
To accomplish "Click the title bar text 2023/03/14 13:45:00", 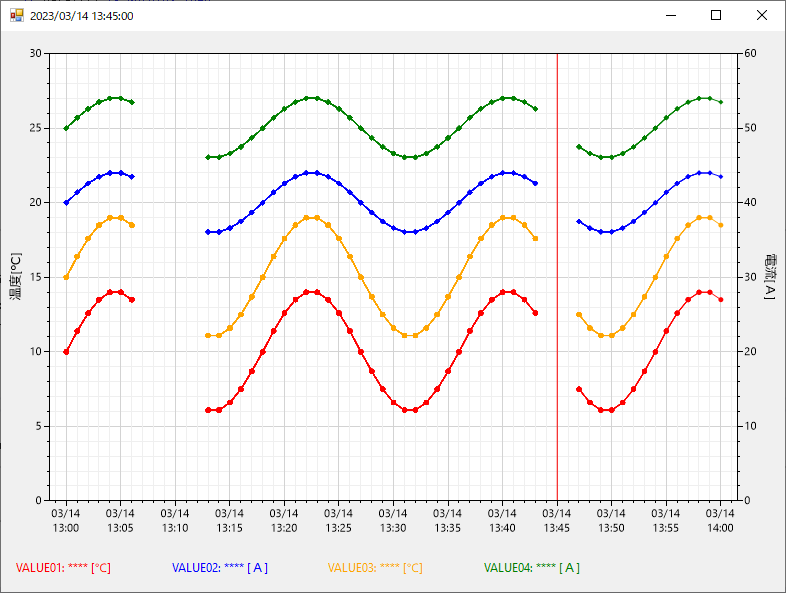I will (82, 16).
